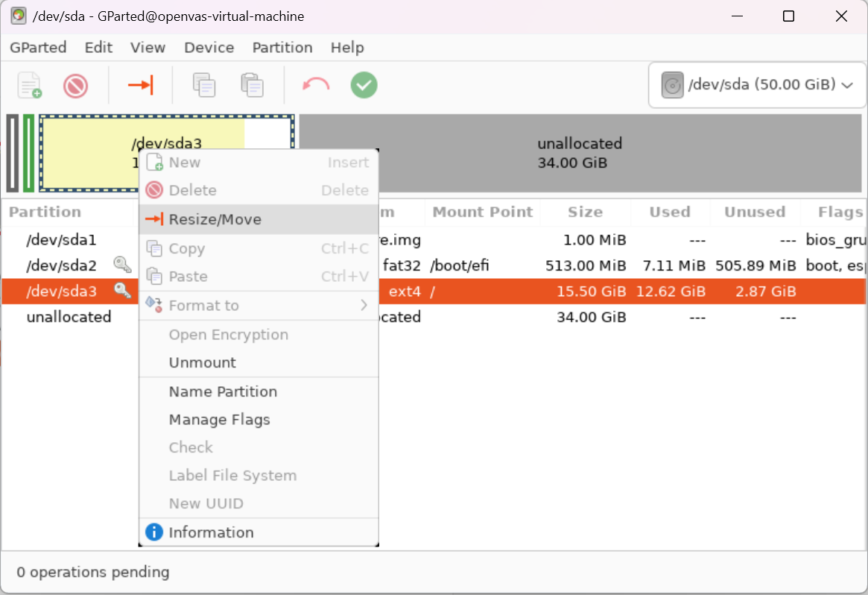Image resolution: width=868 pixels, height=595 pixels.
Task: Open the /dev/sda (50.00 GiB) device dropdown
Action: [757, 85]
